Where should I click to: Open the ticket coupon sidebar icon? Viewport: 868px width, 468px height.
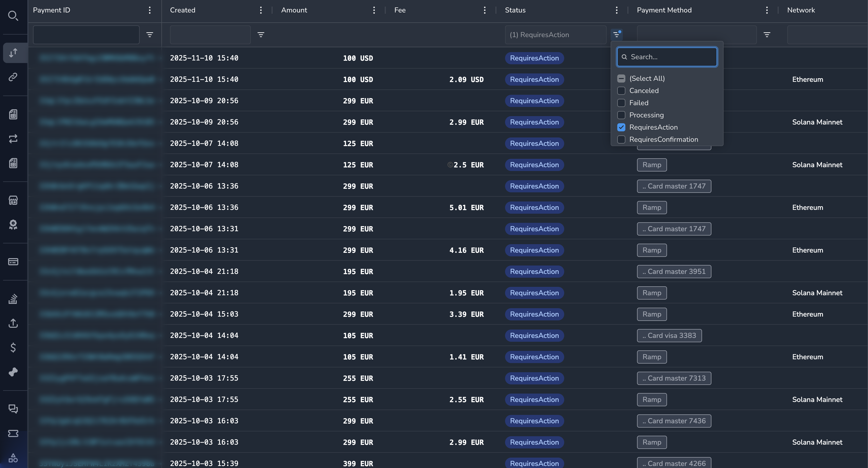[13, 433]
